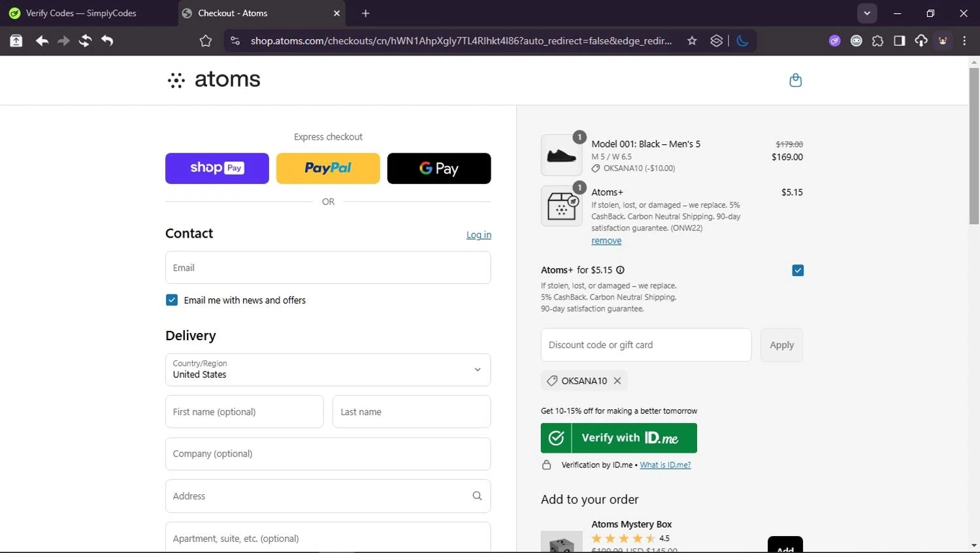Focus the Email input field

tap(328, 268)
